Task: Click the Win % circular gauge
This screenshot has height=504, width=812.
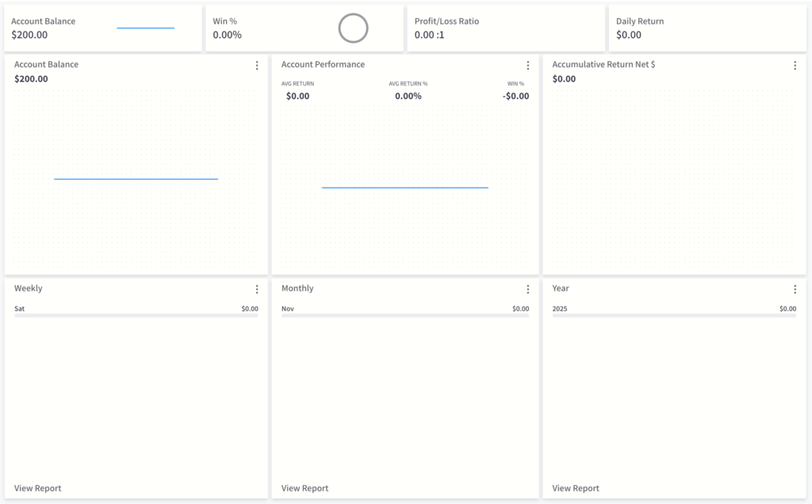Action: click(x=353, y=29)
